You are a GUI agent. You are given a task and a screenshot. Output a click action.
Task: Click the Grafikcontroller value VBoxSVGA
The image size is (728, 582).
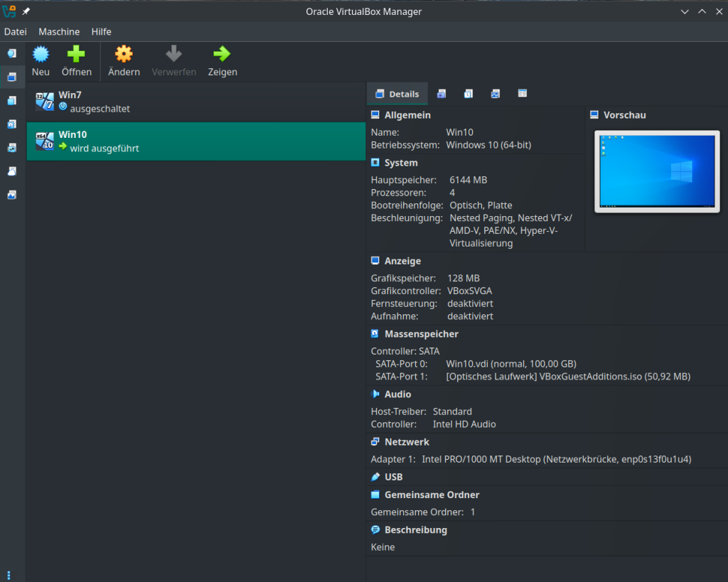469,291
